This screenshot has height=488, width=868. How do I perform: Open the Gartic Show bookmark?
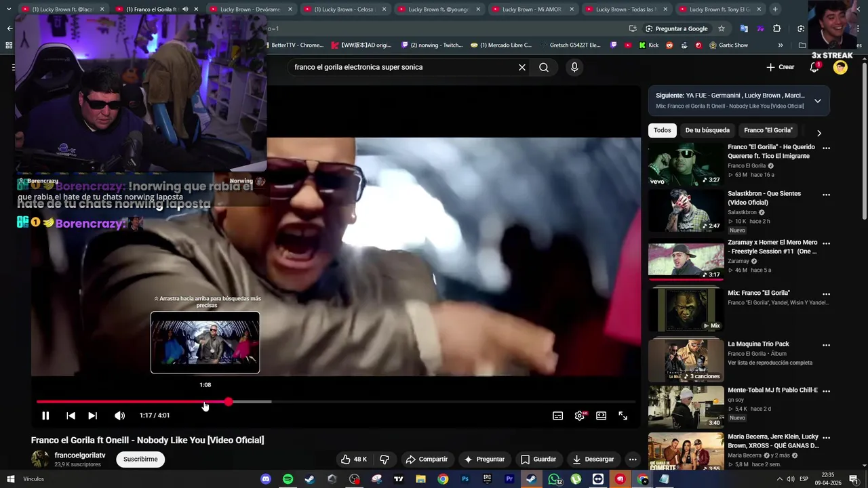click(x=728, y=45)
